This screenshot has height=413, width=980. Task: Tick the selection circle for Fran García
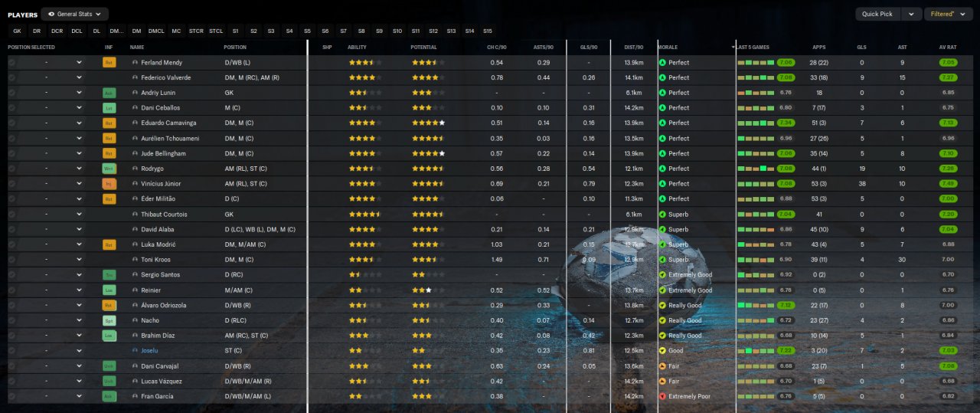[x=11, y=396]
